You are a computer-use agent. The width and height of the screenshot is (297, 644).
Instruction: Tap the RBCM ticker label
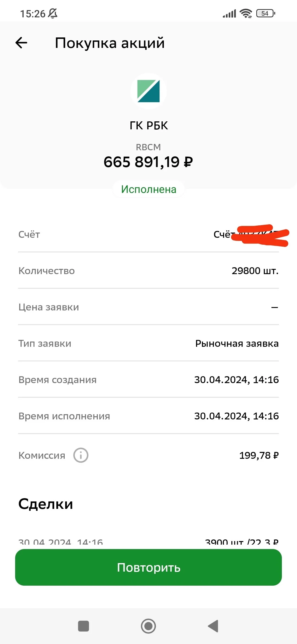click(148, 147)
